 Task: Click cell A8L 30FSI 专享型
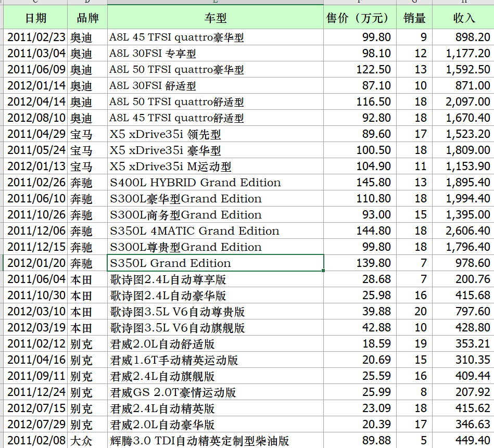(215, 53)
